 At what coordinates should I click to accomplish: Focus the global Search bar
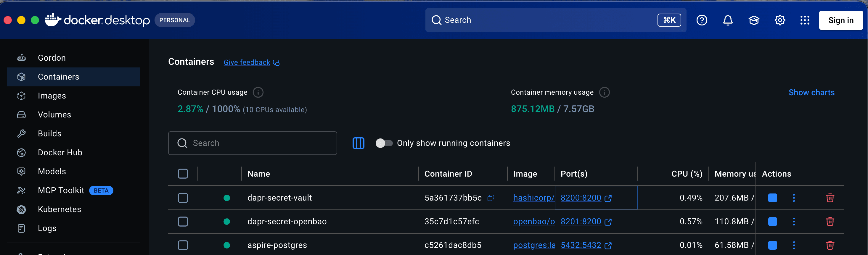tap(556, 20)
